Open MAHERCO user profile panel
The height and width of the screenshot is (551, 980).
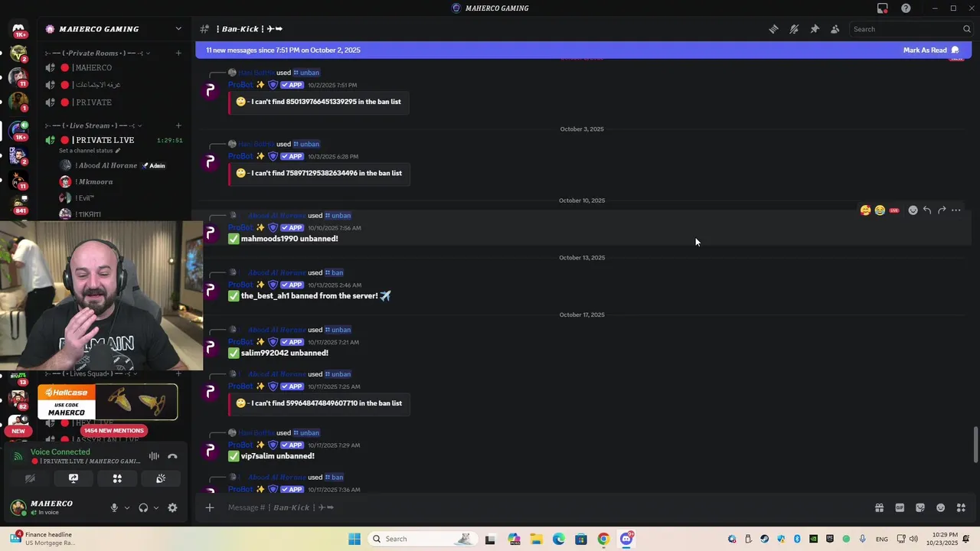click(x=54, y=507)
